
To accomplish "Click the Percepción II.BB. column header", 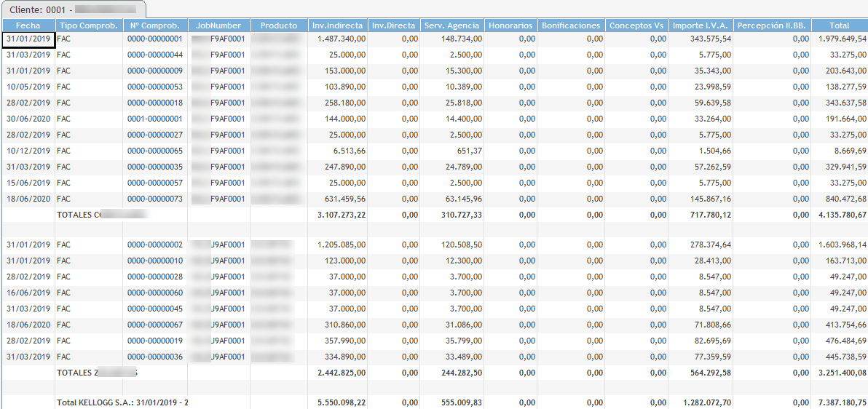I will click(770, 25).
